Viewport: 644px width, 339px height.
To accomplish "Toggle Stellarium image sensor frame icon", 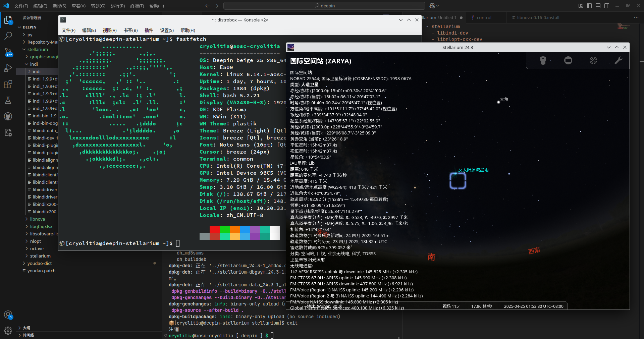I will coord(568,60).
